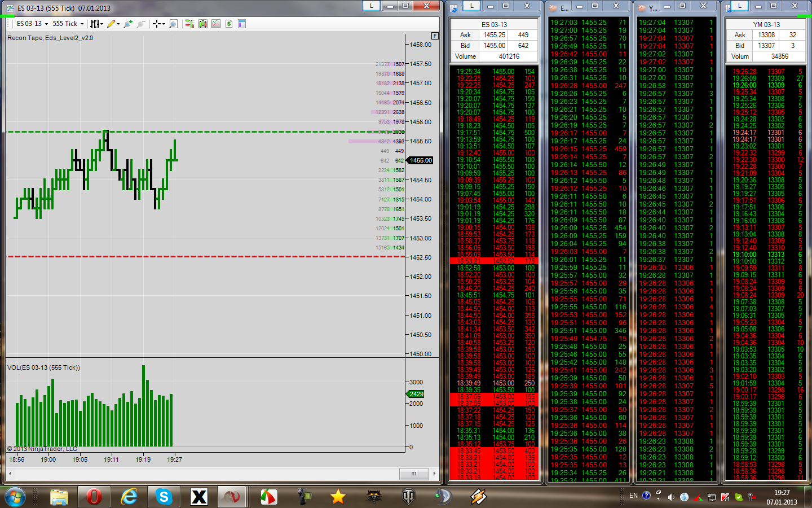Open the ES 03-13 instrument selector dropdown

click(x=32, y=24)
